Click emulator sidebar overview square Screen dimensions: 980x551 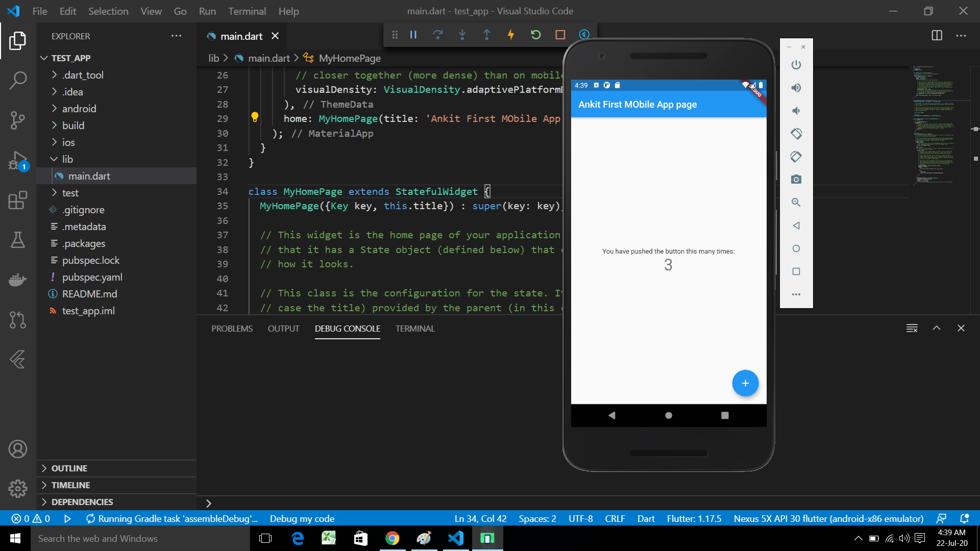[x=796, y=271]
